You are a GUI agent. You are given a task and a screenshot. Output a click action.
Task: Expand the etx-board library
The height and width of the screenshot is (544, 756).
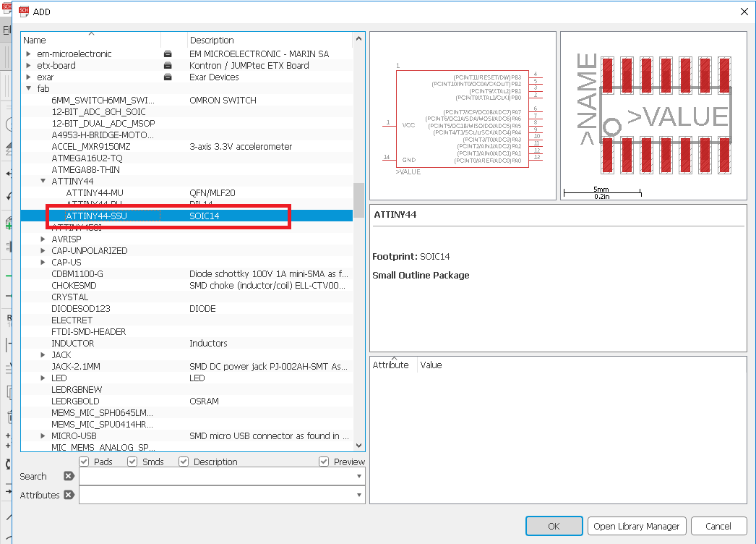(x=28, y=65)
